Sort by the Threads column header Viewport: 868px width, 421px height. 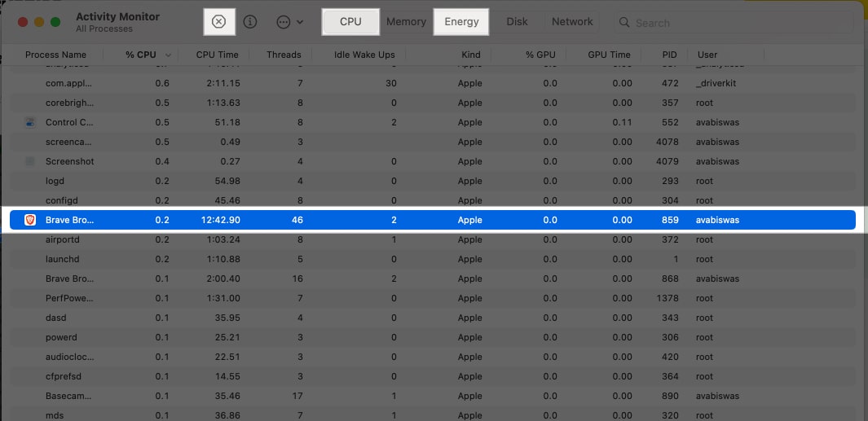point(284,55)
